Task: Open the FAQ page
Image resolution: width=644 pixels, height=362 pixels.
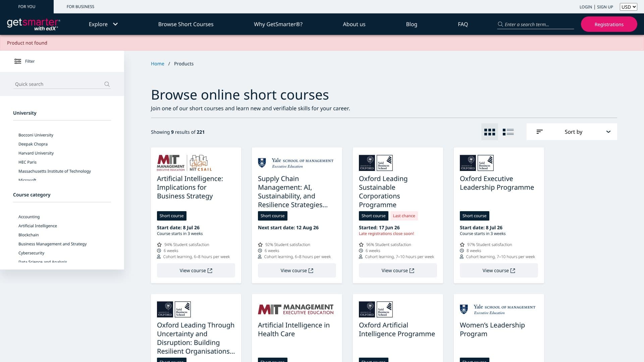Action: 463,24
